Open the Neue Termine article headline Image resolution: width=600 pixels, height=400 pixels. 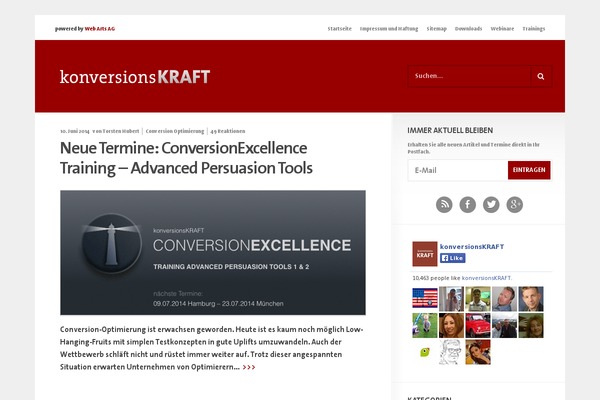(x=186, y=158)
